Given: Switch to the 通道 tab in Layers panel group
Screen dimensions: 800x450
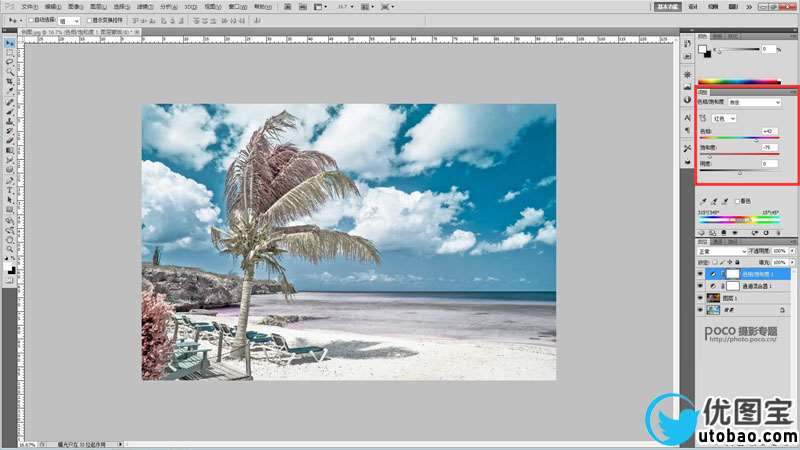Looking at the screenshot, I should click(x=718, y=241).
